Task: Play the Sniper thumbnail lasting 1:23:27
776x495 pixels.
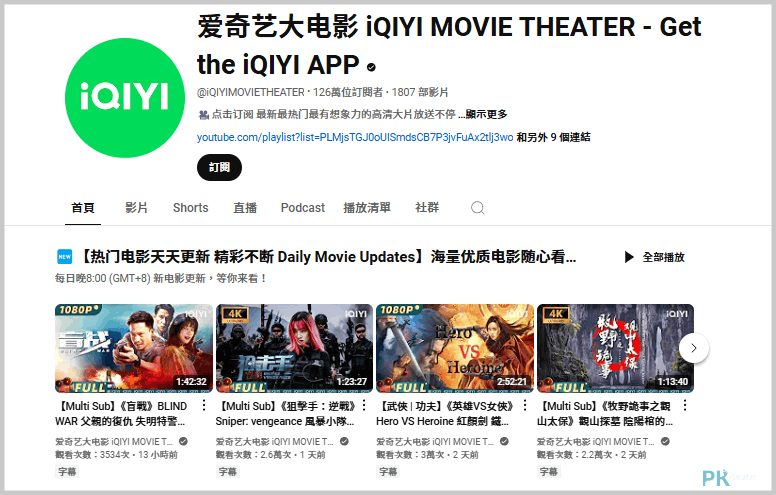Action: click(294, 348)
